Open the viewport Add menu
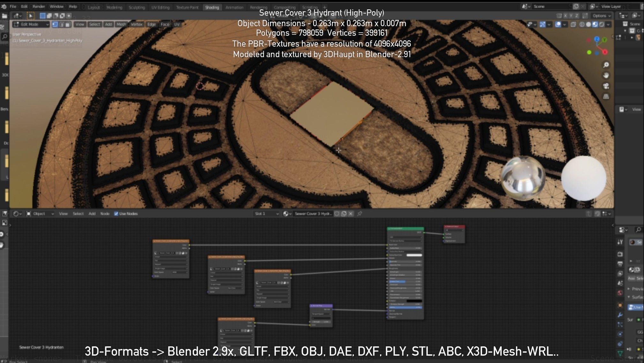Screen dimensions: 644x363 click(109, 24)
